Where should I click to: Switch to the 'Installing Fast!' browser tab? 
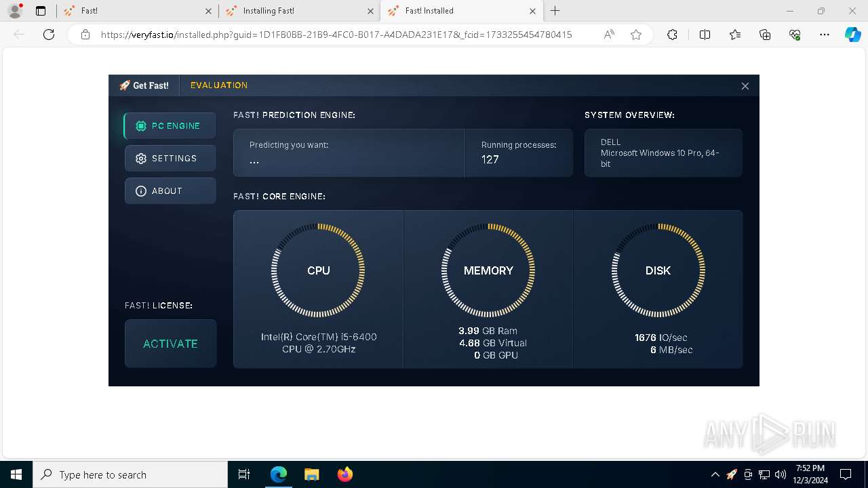click(300, 11)
